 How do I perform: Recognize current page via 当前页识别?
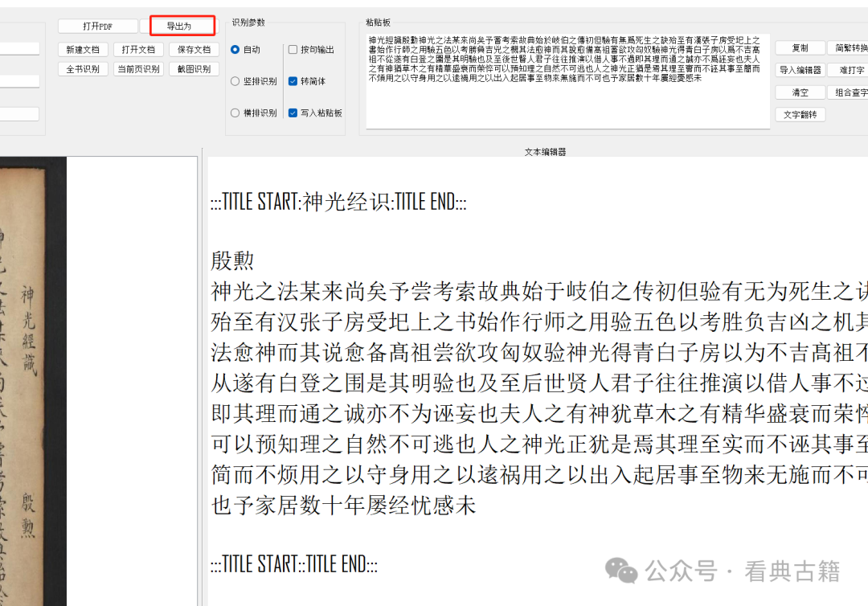137,68
